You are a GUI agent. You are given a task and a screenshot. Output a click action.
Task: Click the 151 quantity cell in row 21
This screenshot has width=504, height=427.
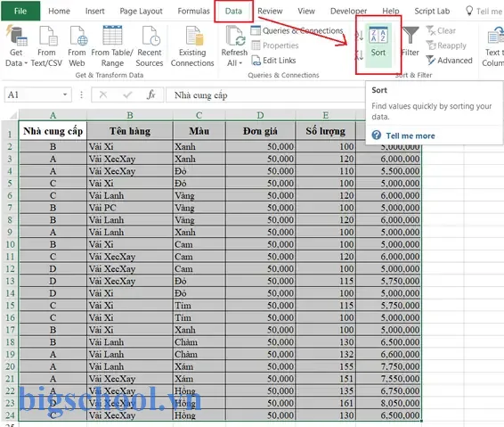(325, 378)
